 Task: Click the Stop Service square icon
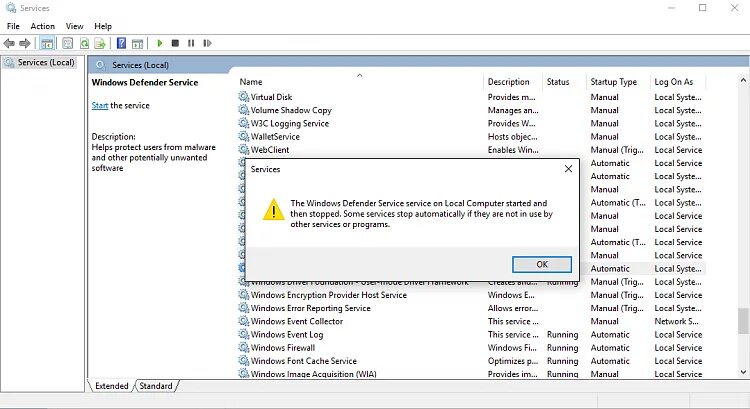(x=175, y=44)
